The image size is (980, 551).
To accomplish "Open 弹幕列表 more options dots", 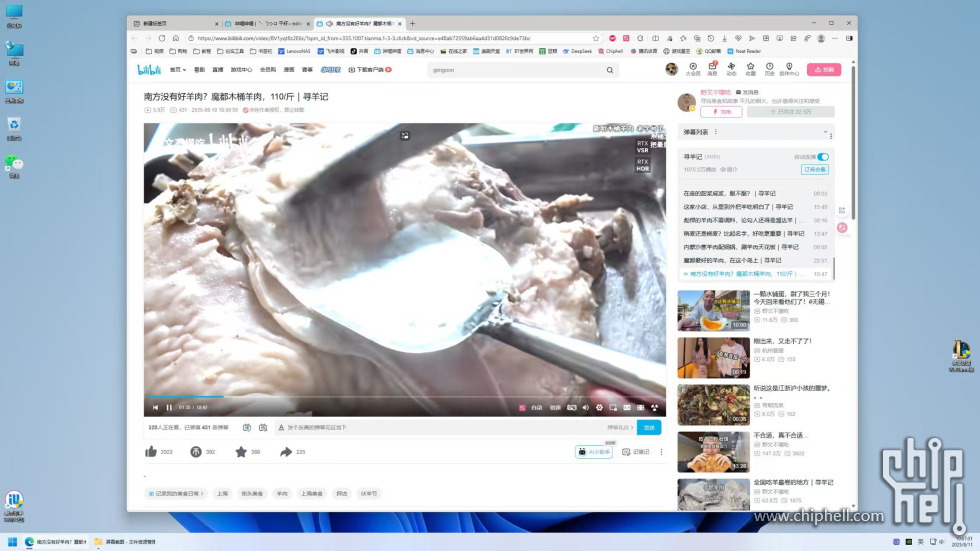I will click(x=716, y=132).
